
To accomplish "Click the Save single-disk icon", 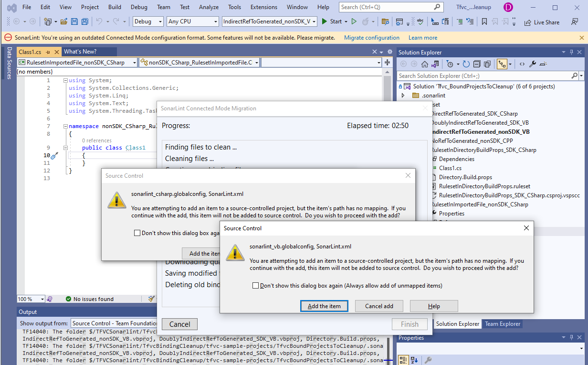I will coord(74,21).
